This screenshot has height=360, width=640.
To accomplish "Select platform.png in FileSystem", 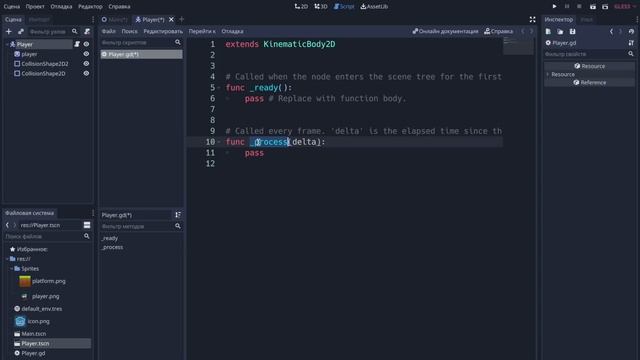I will click(49, 281).
